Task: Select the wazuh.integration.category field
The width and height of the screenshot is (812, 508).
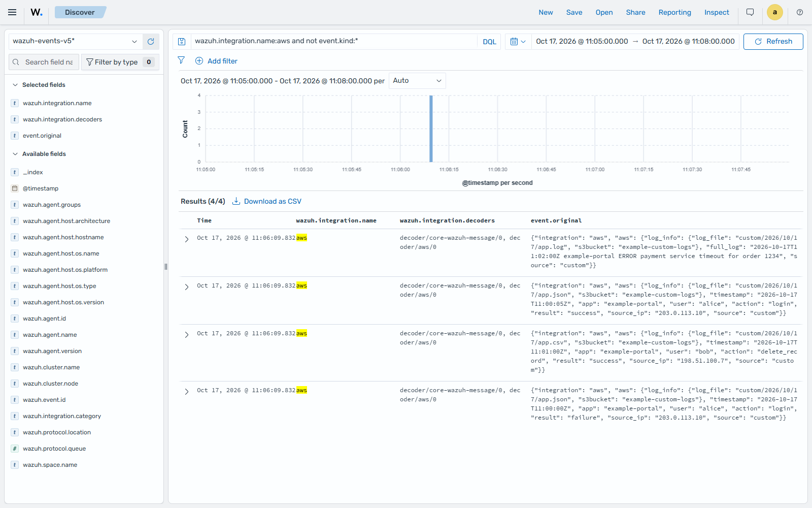Action: (x=61, y=416)
